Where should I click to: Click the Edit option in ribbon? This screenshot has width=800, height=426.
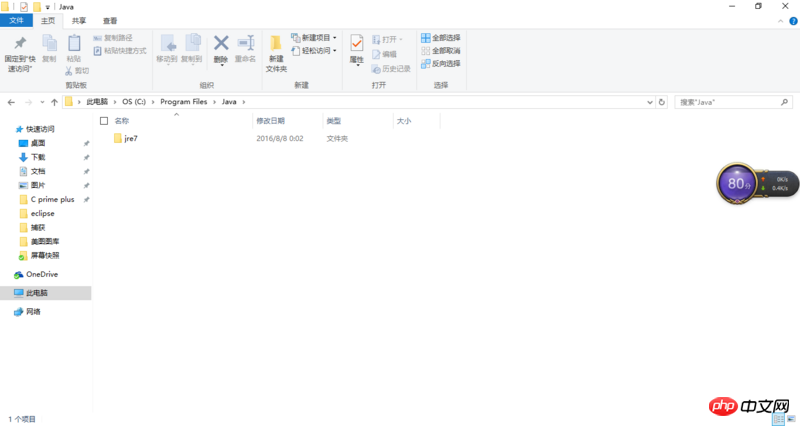[384, 54]
